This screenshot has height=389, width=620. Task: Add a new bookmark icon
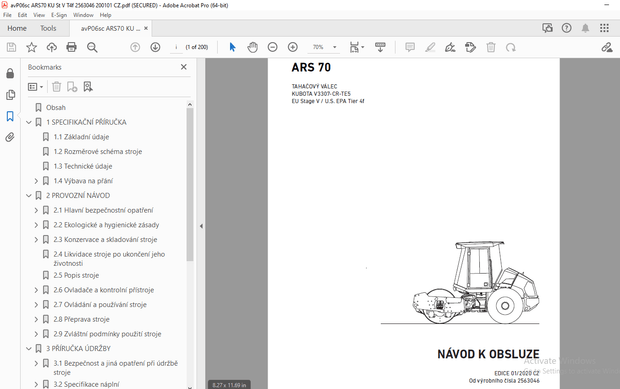pyautogui.click(x=72, y=87)
